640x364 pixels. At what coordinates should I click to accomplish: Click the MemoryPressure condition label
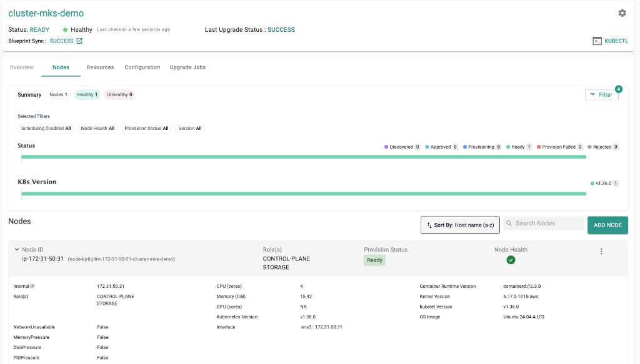[x=31, y=337]
